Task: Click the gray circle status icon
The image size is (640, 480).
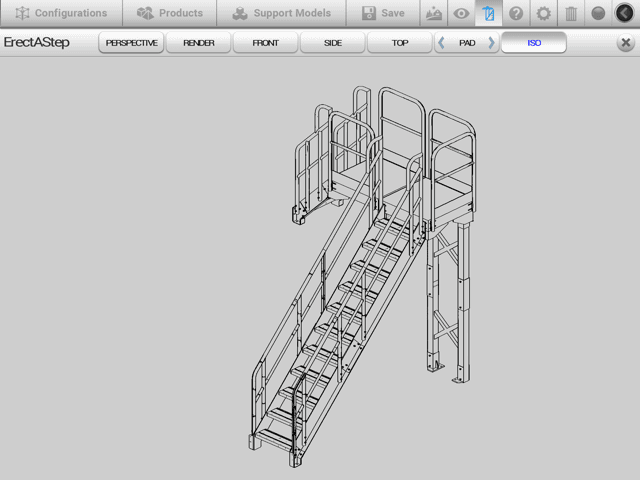Action: (598, 14)
